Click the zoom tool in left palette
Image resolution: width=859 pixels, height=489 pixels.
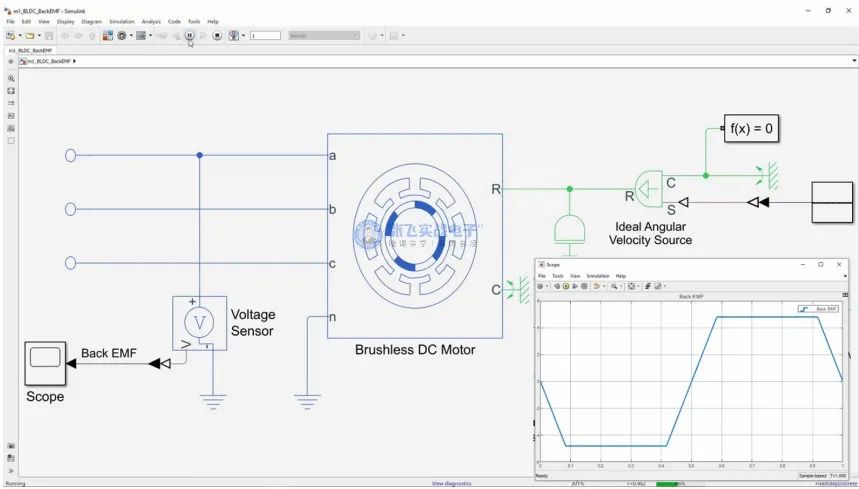(x=11, y=78)
